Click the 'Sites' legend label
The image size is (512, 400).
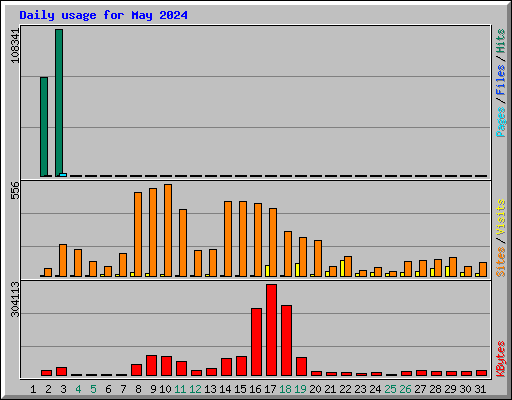click(x=501, y=262)
